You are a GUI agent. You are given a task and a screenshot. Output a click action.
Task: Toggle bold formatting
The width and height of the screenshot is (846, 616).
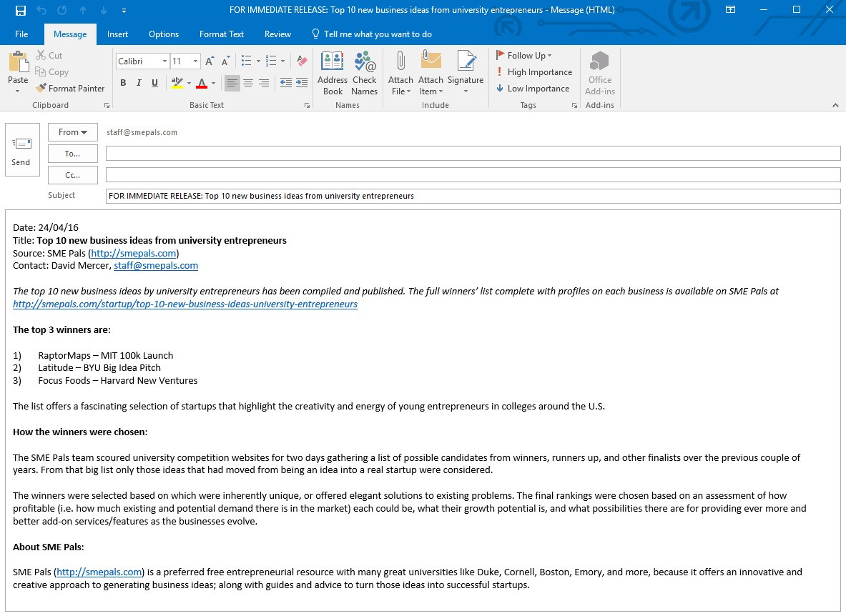[123, 83]
